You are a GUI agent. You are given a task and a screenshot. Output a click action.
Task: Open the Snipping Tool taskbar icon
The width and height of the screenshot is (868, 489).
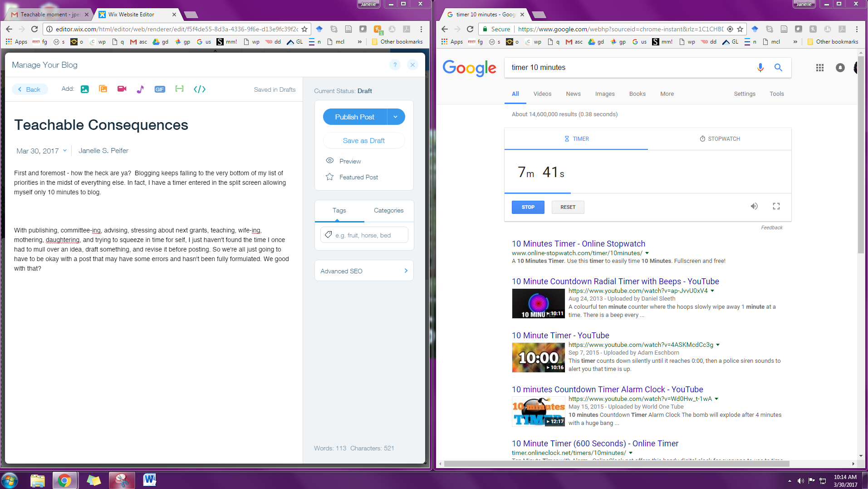(122, 480)
